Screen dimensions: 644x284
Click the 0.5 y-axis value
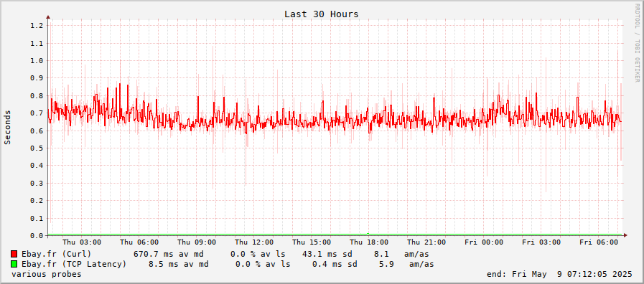[37, 148]
